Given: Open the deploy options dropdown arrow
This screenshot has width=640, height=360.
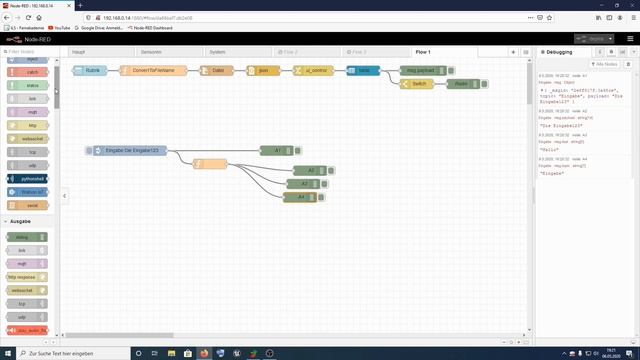Looking at the screenshot, I should 610,39.
